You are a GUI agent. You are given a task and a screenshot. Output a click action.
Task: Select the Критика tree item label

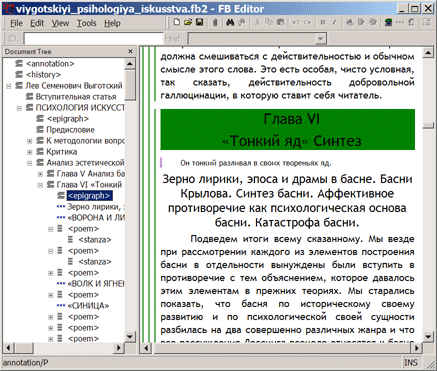coord(62,152)
